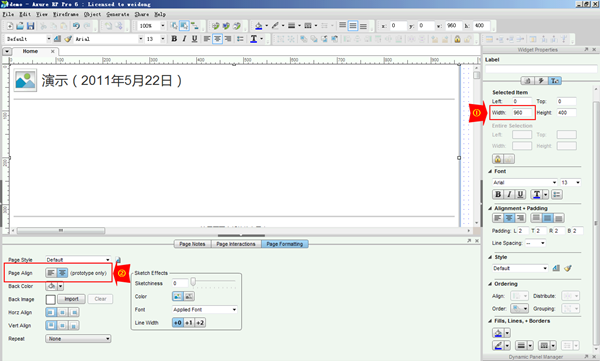
Task: Click the toolbar bullet list icon
Action: [240, 39]
